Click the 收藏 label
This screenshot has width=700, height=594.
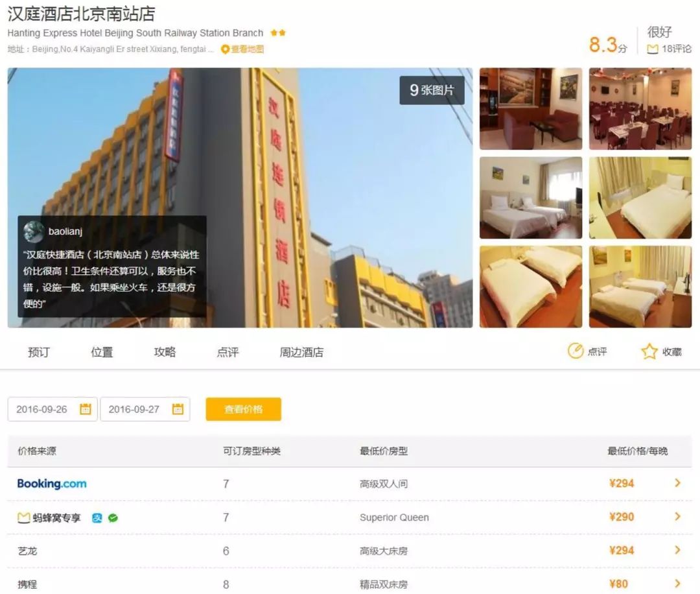672,352
